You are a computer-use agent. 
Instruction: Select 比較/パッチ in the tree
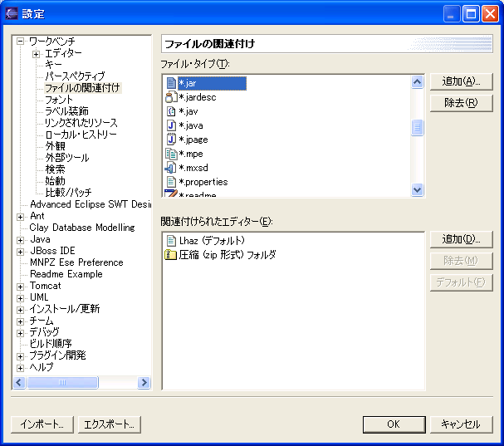[x=68, y=193]
